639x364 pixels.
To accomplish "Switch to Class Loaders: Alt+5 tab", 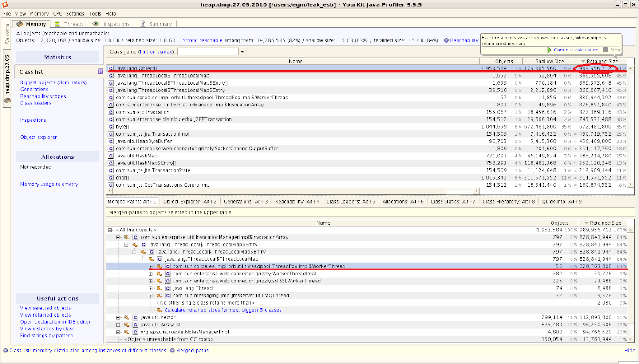I will pyautogui.click(x=351, y=201).
